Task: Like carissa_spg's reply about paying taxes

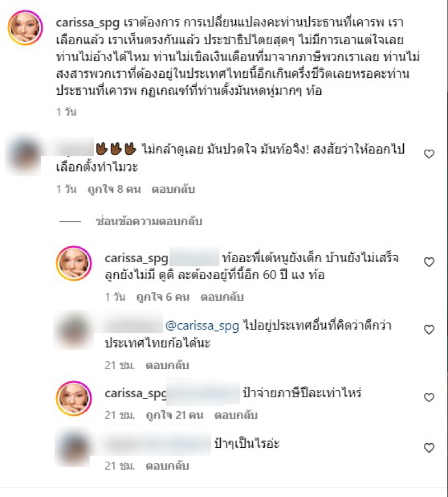Action: pos(428,397)
